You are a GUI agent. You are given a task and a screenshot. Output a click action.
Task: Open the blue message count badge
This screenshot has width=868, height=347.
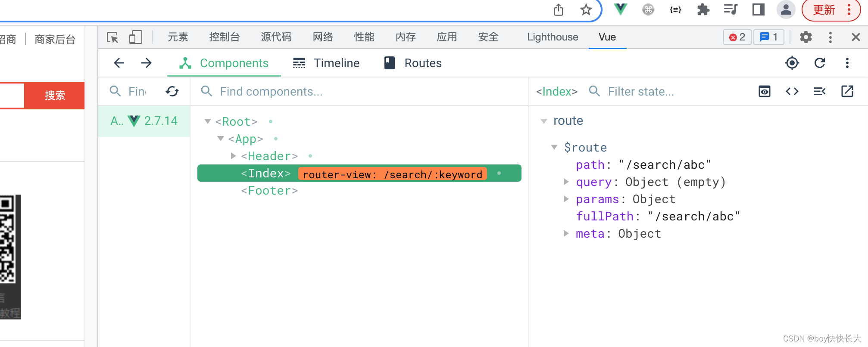(769, 37)
